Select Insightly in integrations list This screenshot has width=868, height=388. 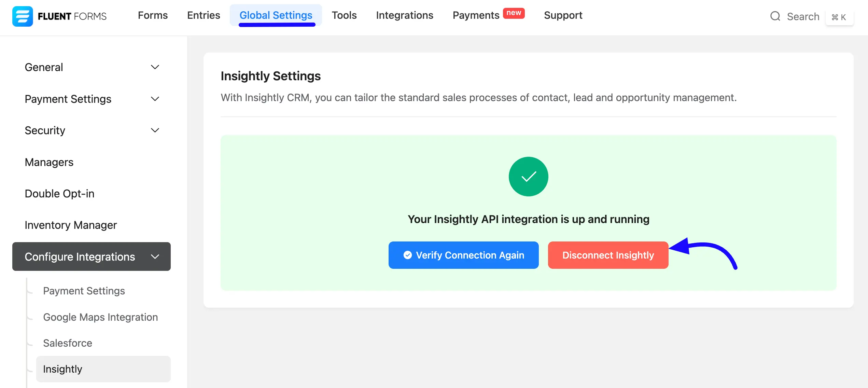103,369
